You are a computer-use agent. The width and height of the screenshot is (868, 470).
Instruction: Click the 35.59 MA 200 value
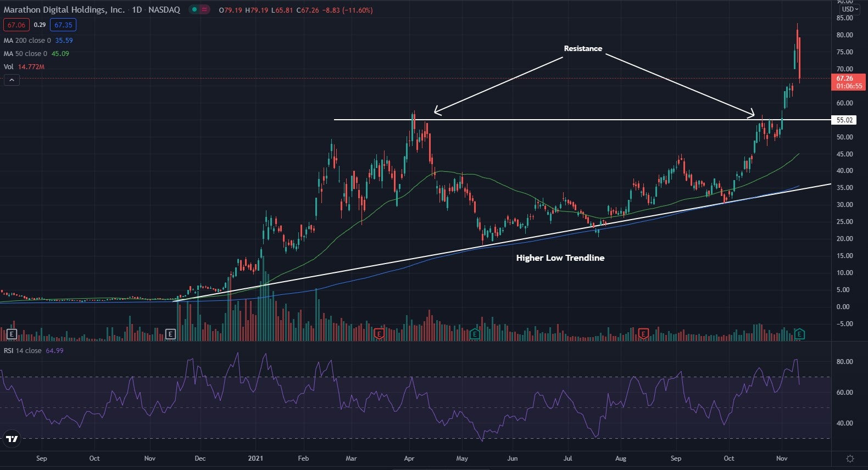[x=64, y=41]
